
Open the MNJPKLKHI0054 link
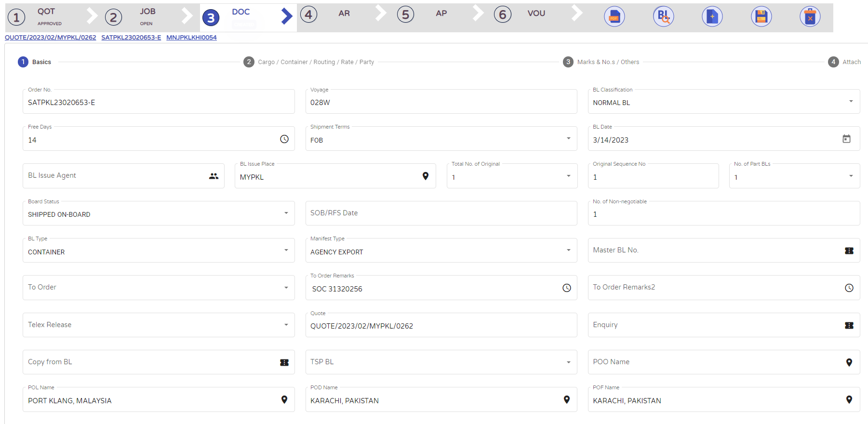(x=191, y=38)
